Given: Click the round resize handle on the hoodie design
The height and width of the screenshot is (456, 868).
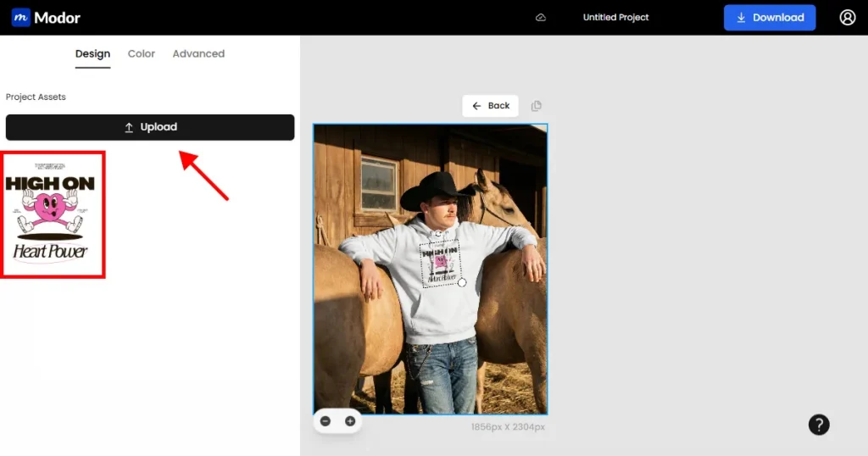Looking at the screenshot, I should pos(462,282).
